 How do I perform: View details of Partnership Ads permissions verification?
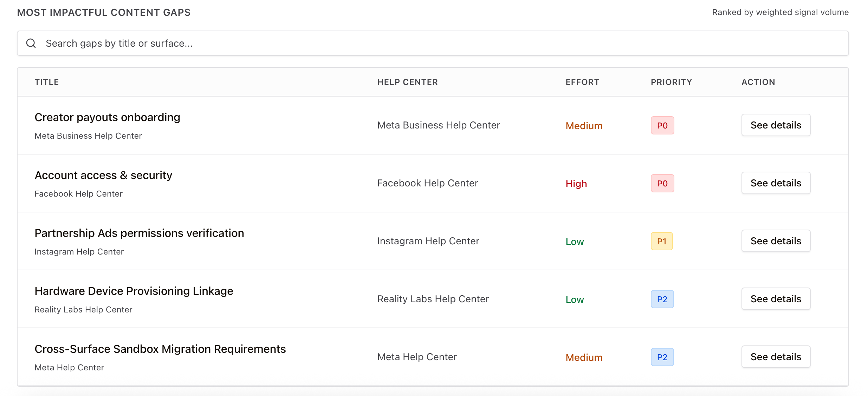coord(776,241)
